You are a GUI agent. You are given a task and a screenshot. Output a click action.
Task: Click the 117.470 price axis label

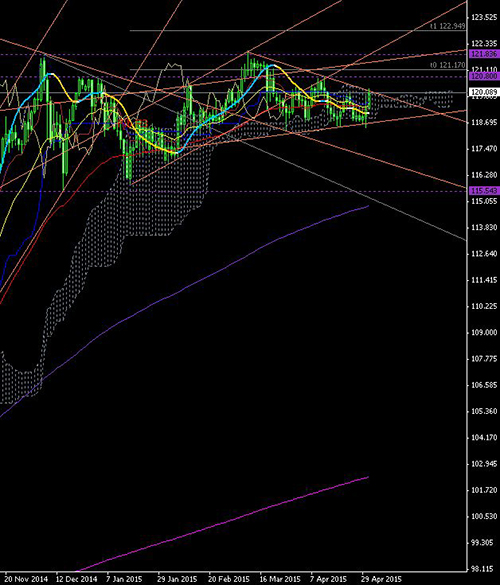(484, 149)
